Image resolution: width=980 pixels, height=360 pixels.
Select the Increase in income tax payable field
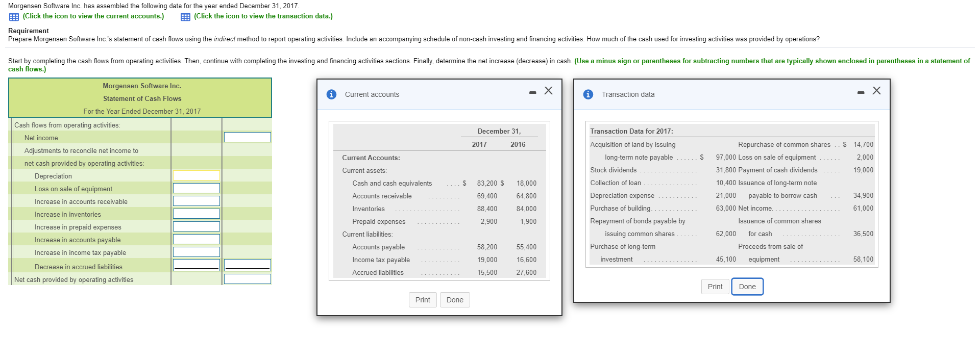(x=197, y=252)
